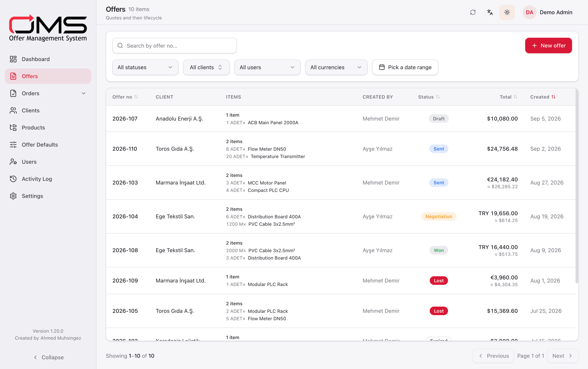Viewport: 588px width, 369px height.
Task: Click the Orders file-check icon
Action: (x=13, y=93)
